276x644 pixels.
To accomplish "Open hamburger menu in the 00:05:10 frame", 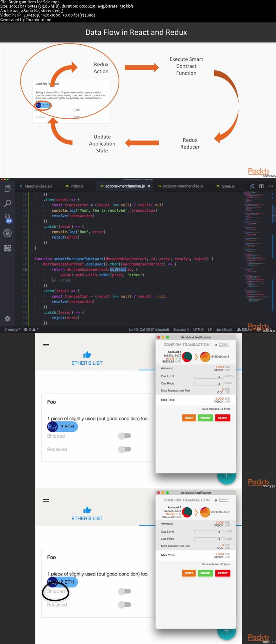I will (x=46, y=500).
